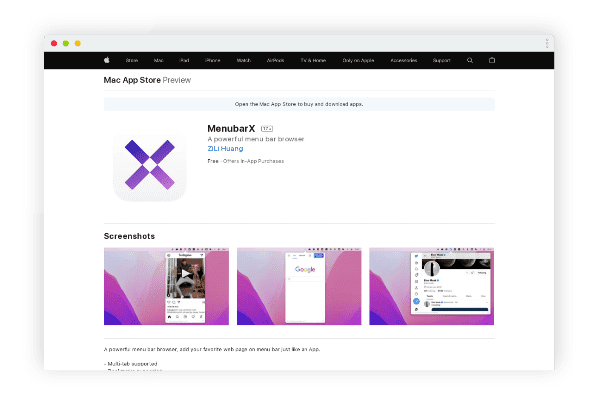Image resolution: width=600 pixels, height=400 pixels.
Task: Open the Store menu item
Action: click(x=132, y=60)
